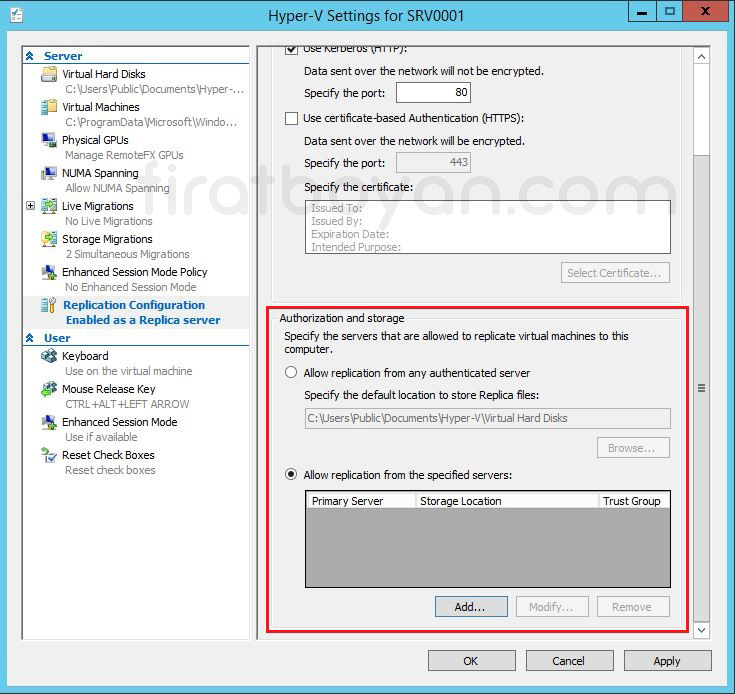
Task: Enable certificate-based Authentication (HTTPS) checkbox
Action: 292,118
